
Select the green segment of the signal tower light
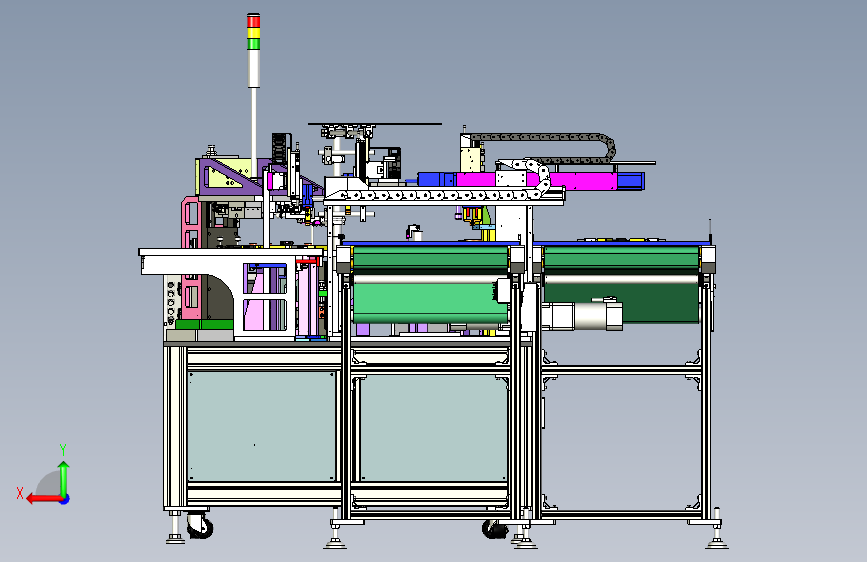253,44
